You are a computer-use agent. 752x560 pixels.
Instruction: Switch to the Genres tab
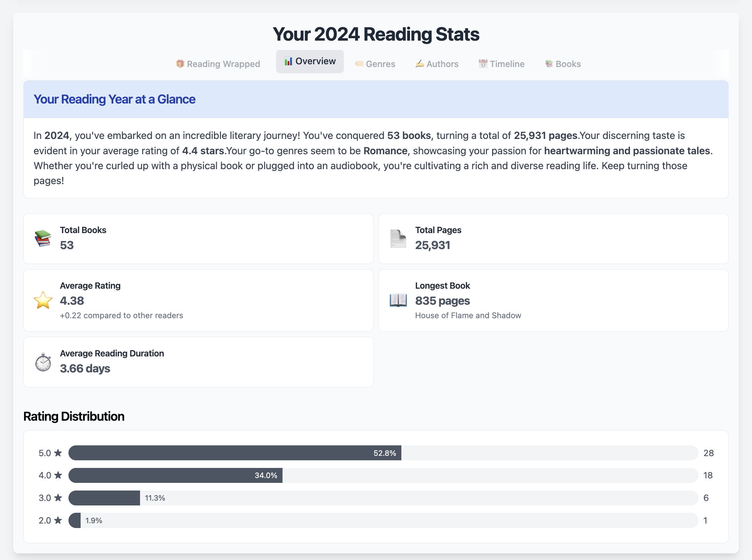[x=375, y=64]
